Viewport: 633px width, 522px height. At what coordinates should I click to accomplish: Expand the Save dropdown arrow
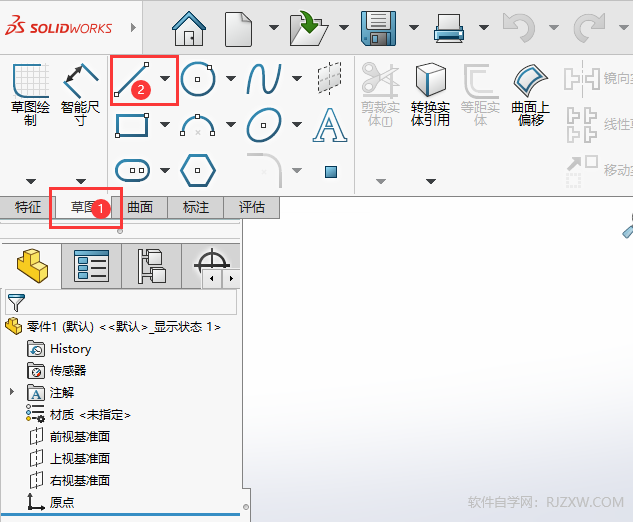pyautogui.click(x=414, y=27)
